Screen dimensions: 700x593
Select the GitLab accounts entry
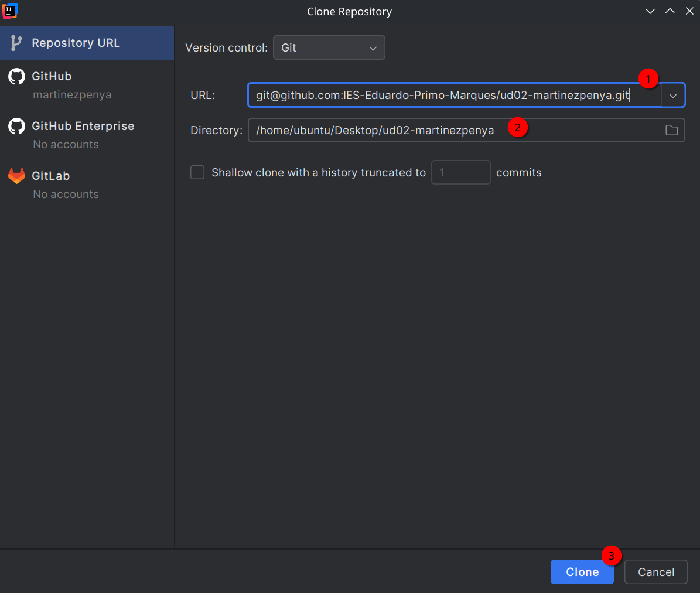pyautogui.click(x=66, y=194)
